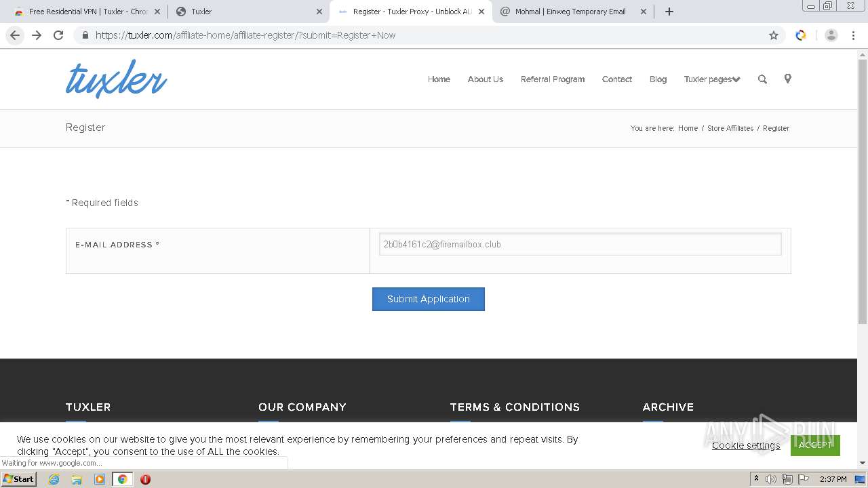The width and height of the screenshot is (868, 488).
Task: Close the Tuxler tab
Action: pyautogui.click(x=319, y=12)
